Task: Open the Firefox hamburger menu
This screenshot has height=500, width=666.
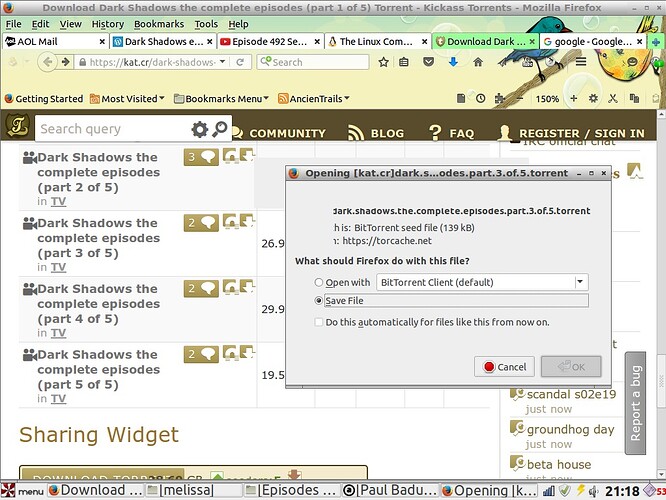Action: pyautogui.click(x=581, y=62)
